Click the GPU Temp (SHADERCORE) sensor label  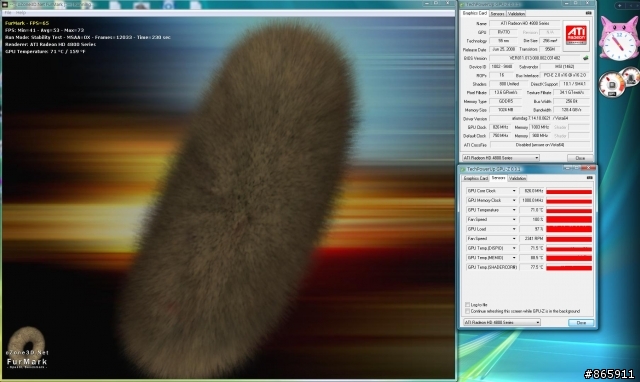[492, 267]
